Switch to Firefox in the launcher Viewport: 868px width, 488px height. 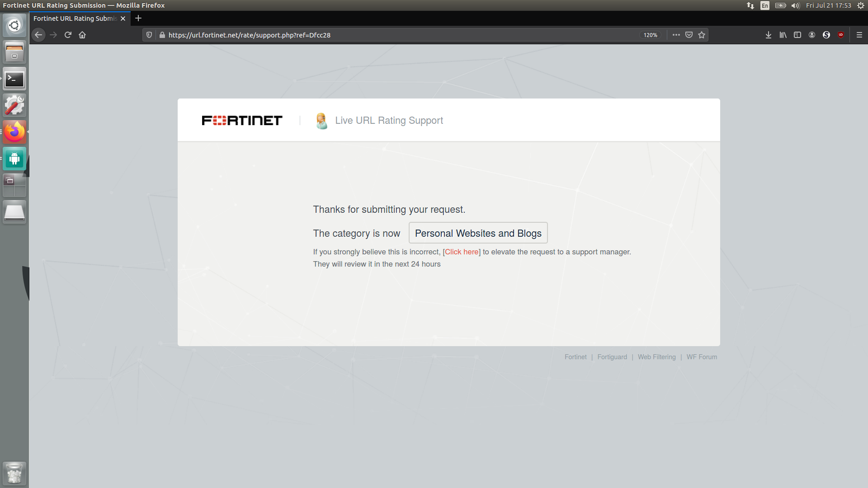point(14,132)
